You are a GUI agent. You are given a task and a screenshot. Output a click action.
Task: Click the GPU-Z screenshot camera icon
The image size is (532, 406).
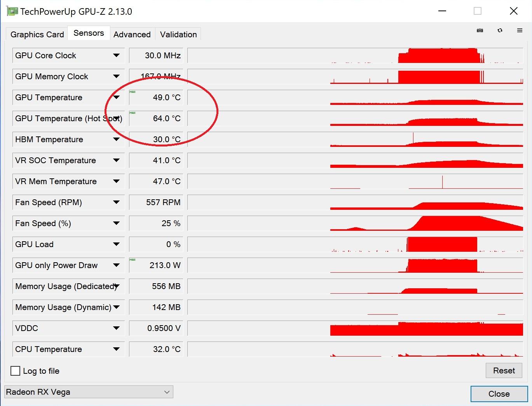click(480, 30)
